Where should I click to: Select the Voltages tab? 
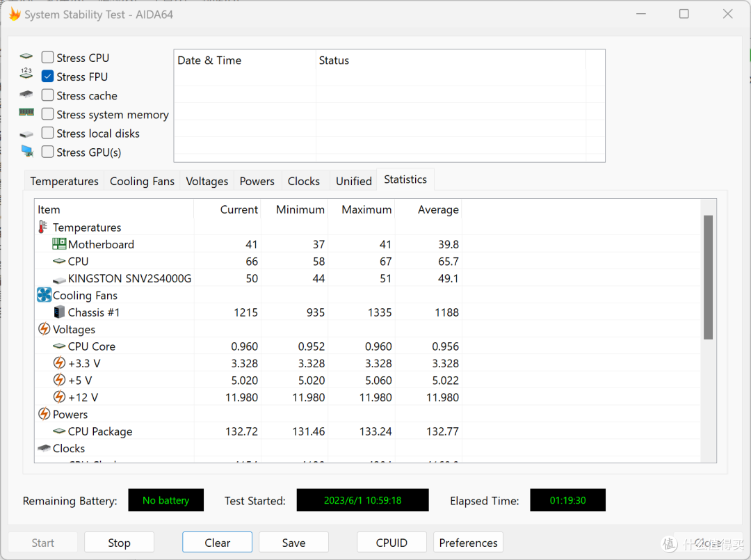[x=207, y=181]
